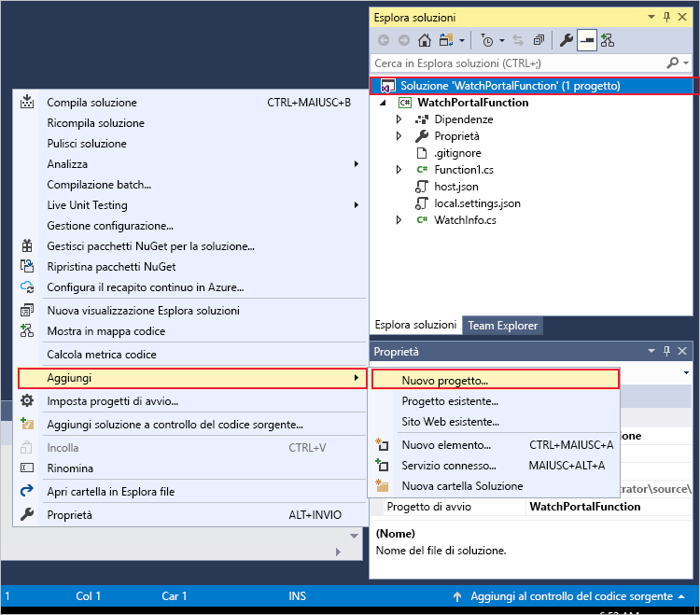This screenshot has height=615, width=700.
Task: Click the Azure cloud icon for continuous delivery
Action: tap(27, 287)
